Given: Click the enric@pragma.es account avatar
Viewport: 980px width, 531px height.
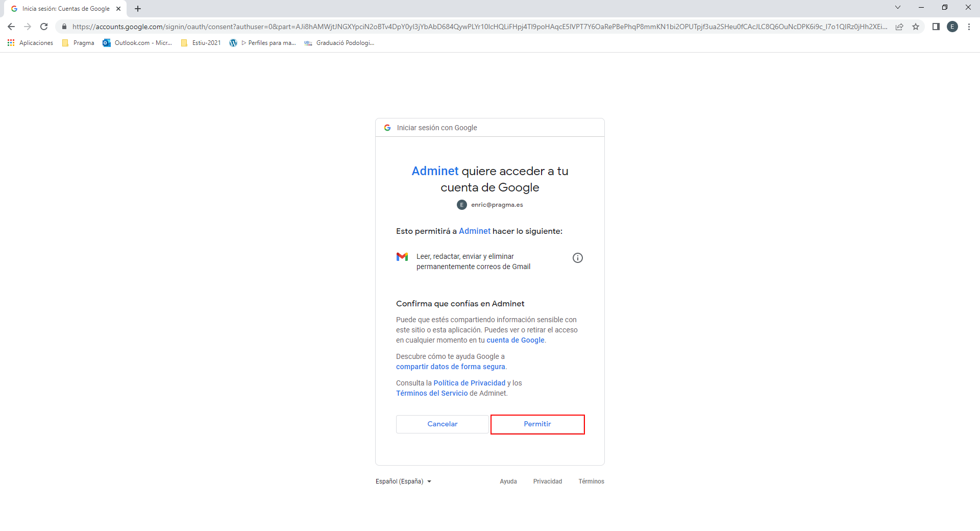Looking at the screenshot, I should coord(462,205).
